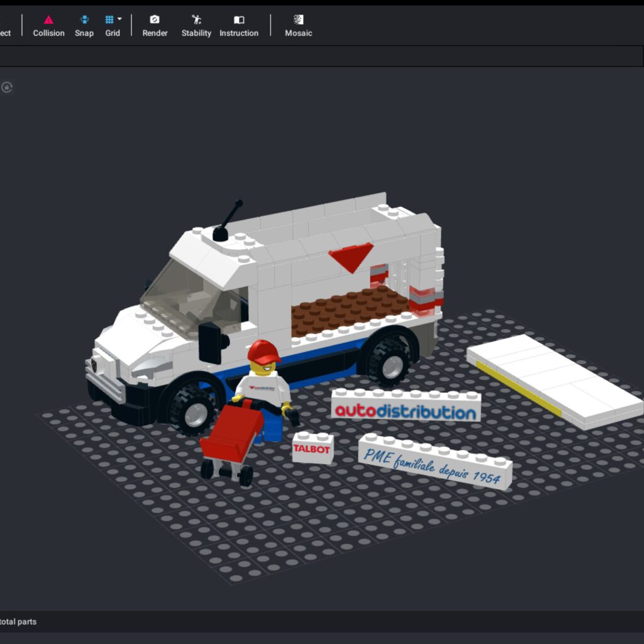Click the total parts status label
This screenshot has height=644, width=644.
(x=18, y=621)
